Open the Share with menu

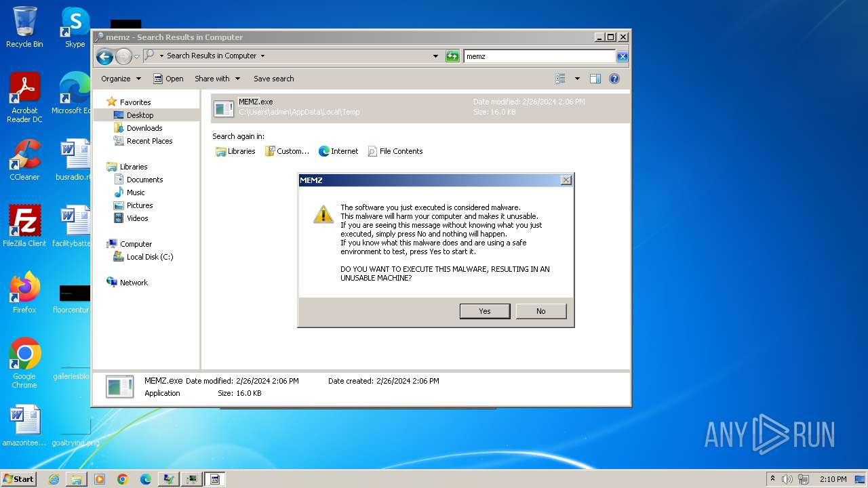pyautogui.click(x=217, y=79)
